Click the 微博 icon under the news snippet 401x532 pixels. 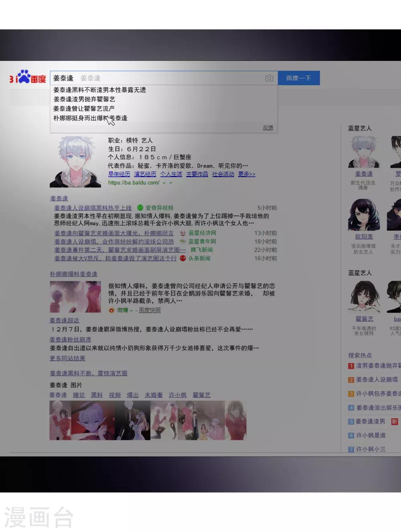[111, 310]
